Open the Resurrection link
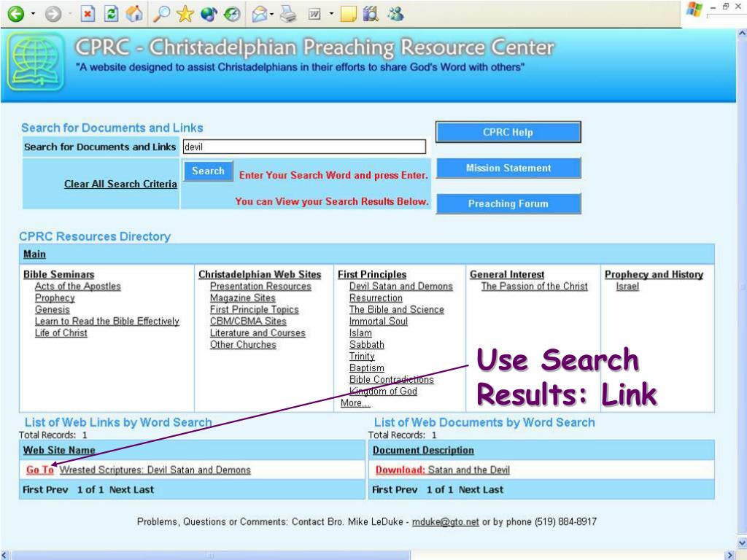Image resolution: width=747 pixels, height=560 pixels. 376,298
